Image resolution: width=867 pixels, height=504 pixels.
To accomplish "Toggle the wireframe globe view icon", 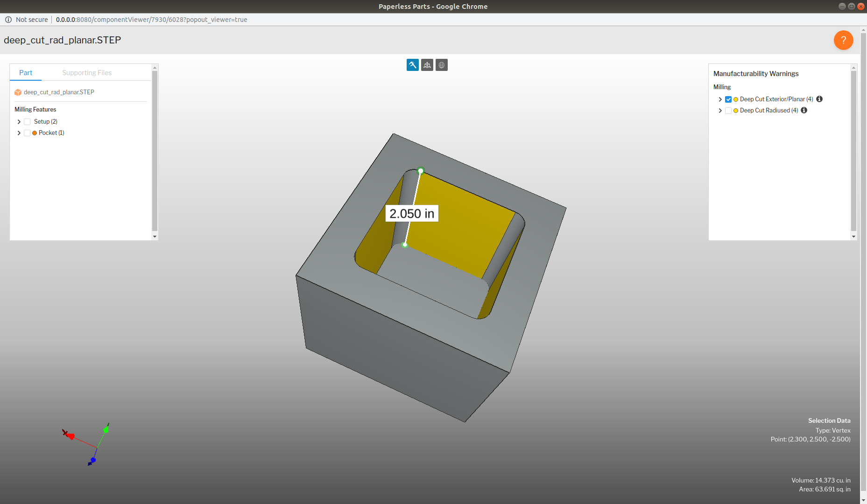I will point(442,65).
